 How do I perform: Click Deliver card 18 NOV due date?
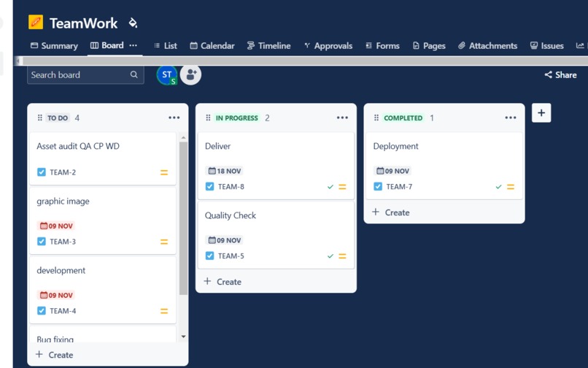[224, 171]
